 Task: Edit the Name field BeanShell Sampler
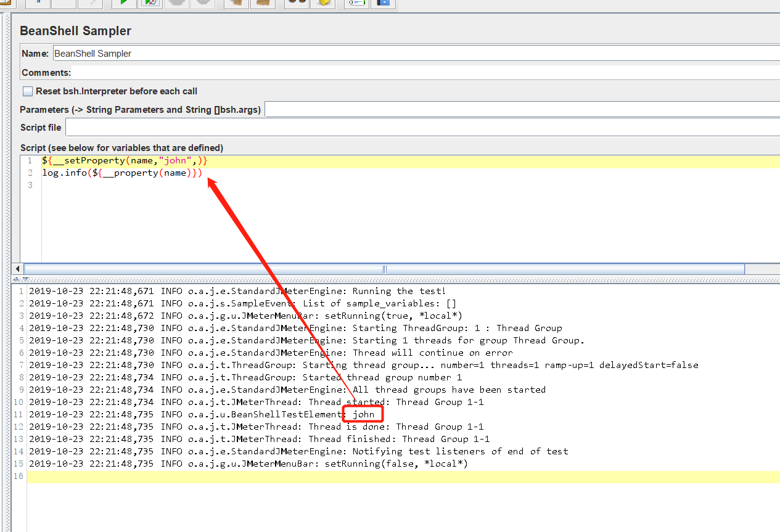416,54
